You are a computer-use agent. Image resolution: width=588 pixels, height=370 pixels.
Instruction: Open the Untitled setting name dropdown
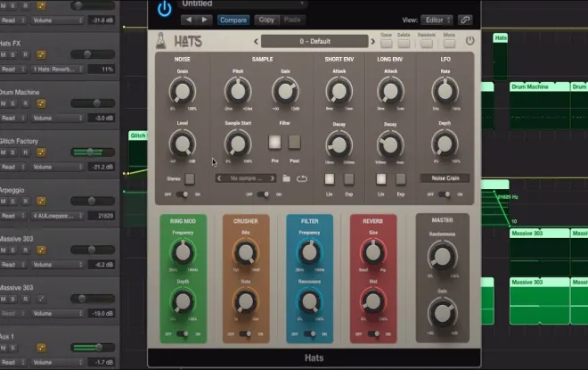[243, 4]
